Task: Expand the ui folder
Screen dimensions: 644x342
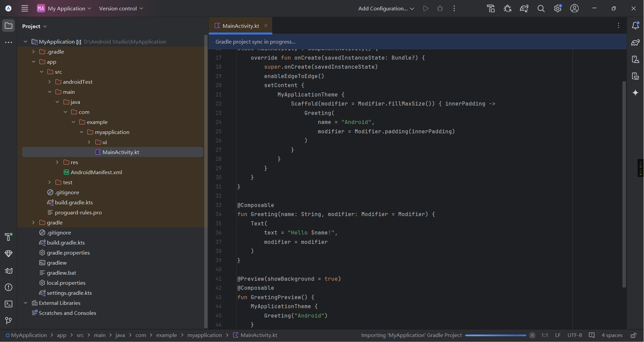Action: click(89, 142)
